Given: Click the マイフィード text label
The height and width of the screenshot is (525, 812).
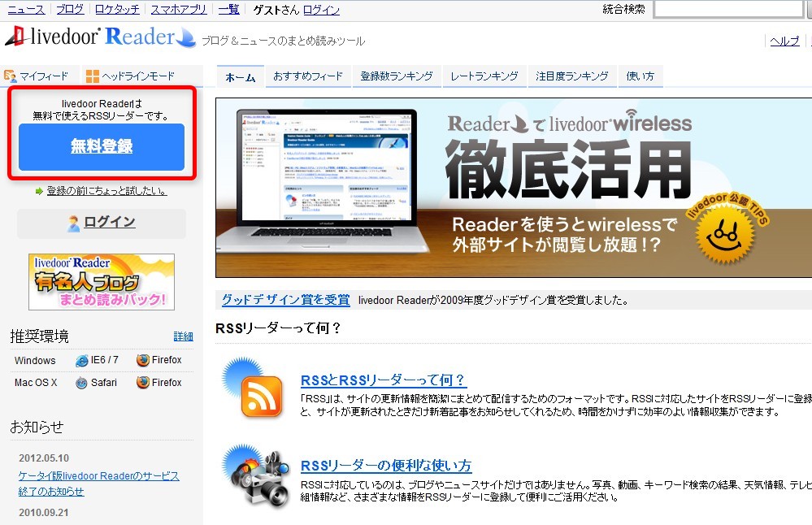Looking at the screenshot, I should tap(44, 76).
